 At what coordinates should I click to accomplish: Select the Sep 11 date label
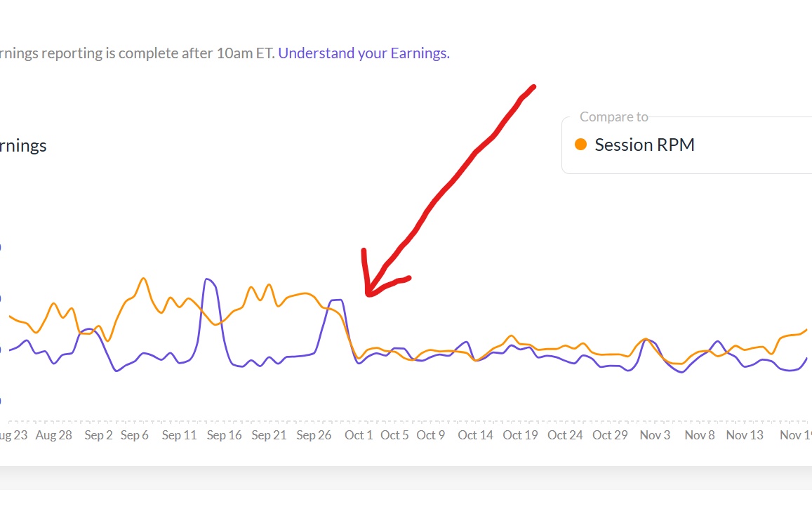pos(179,435)
